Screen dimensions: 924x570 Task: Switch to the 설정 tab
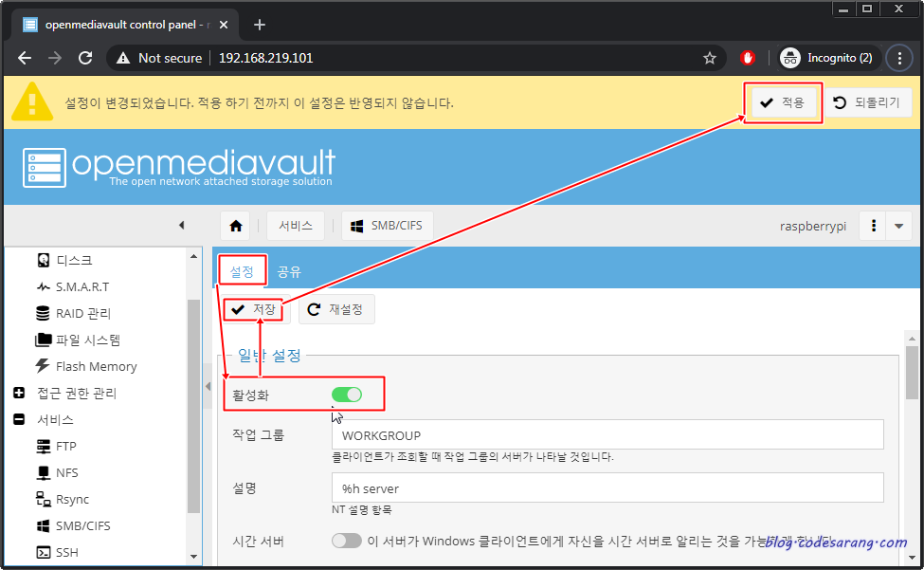[x=242, y=271]
